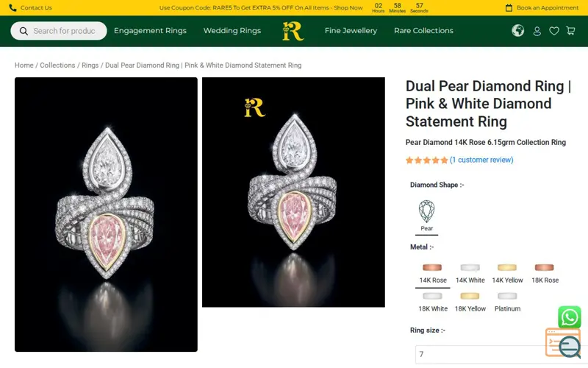The height and width of the screenshot is (368, 588).
Task: Open the wishlist heart icon
Action: tap(554, 31)
